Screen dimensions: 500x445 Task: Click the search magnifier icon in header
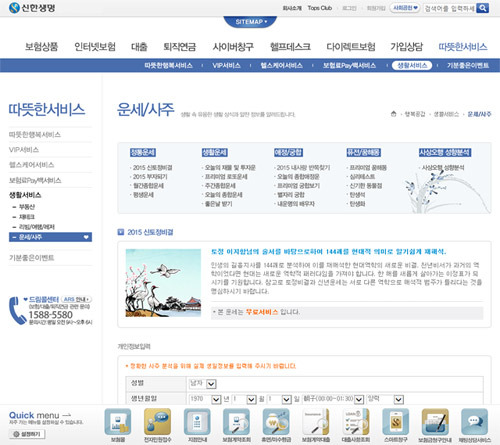tap(483, 8)
